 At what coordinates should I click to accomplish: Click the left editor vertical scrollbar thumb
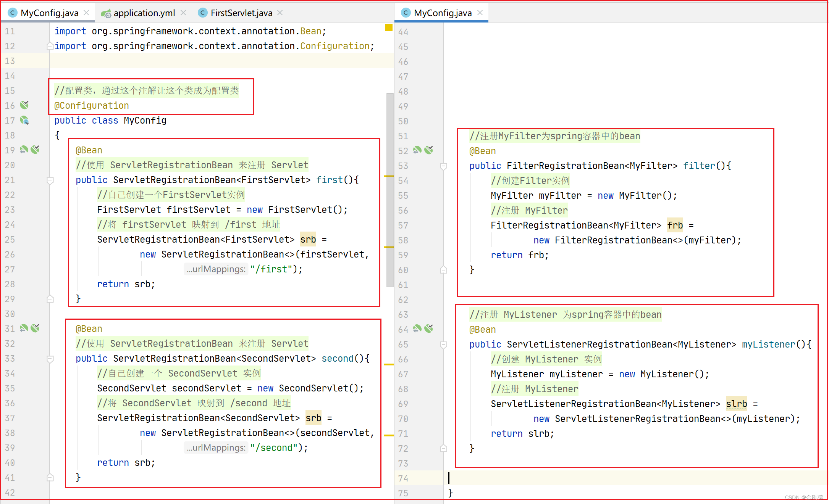tap(390, 190)
